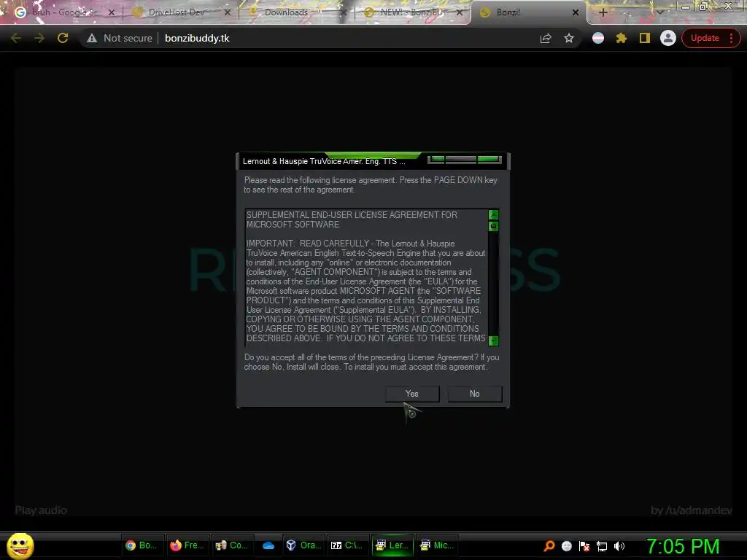Share this page via share icon

point(546,38)
